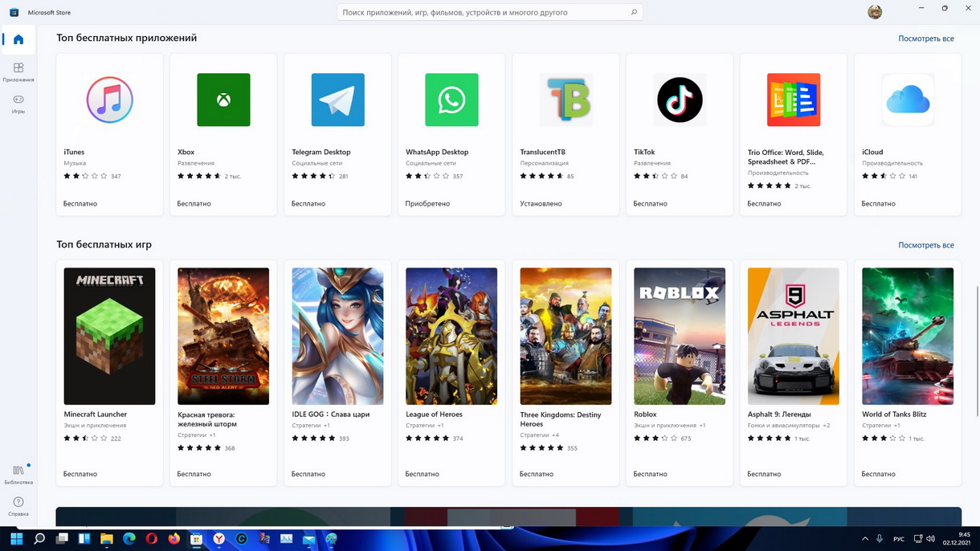The height and width of the screenshot is (551, 980).
Task: Open IDLE GOG game thumbnail
Action: (x=337, y=337)
